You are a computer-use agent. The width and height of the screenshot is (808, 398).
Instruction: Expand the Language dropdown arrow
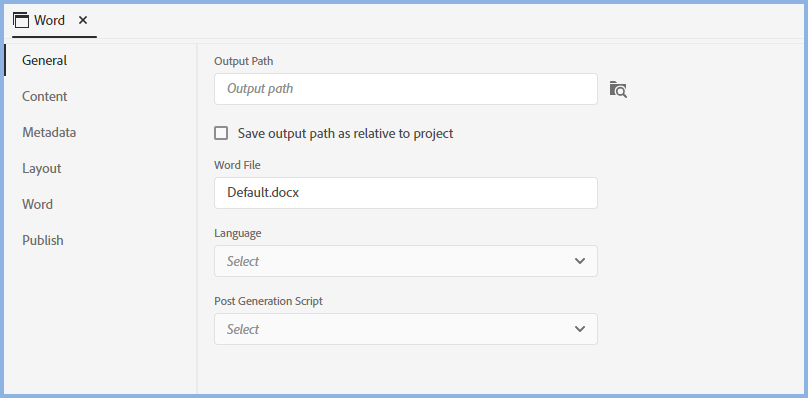pyautogui.click(x=580, y=261)
